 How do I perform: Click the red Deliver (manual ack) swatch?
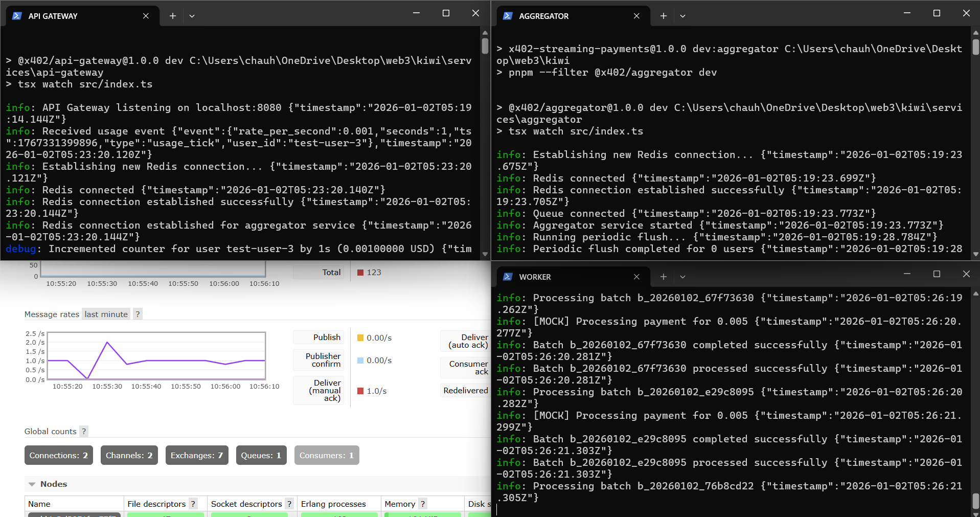[x=360, y=391]
